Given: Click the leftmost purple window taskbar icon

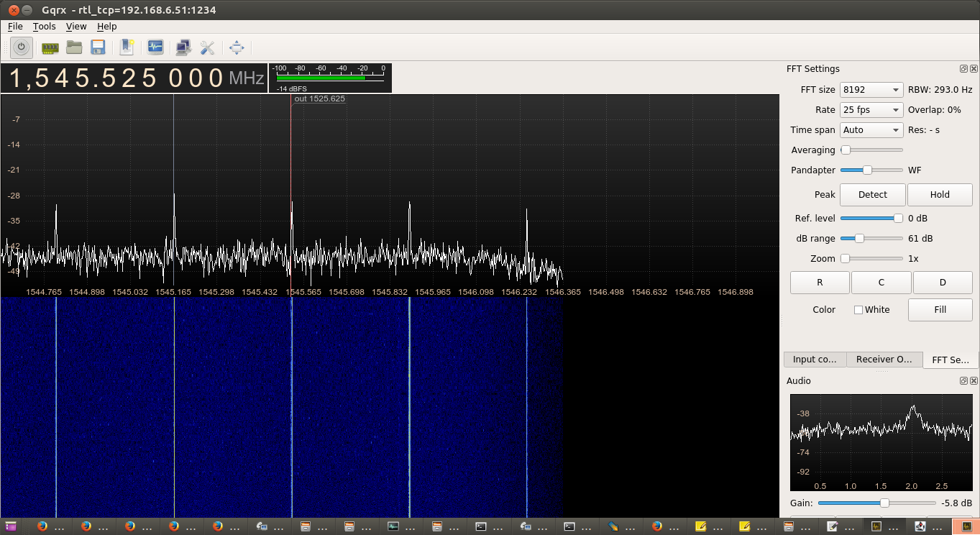Looking at the screenshot, I should pyautogui.click(x=9, y=526).
